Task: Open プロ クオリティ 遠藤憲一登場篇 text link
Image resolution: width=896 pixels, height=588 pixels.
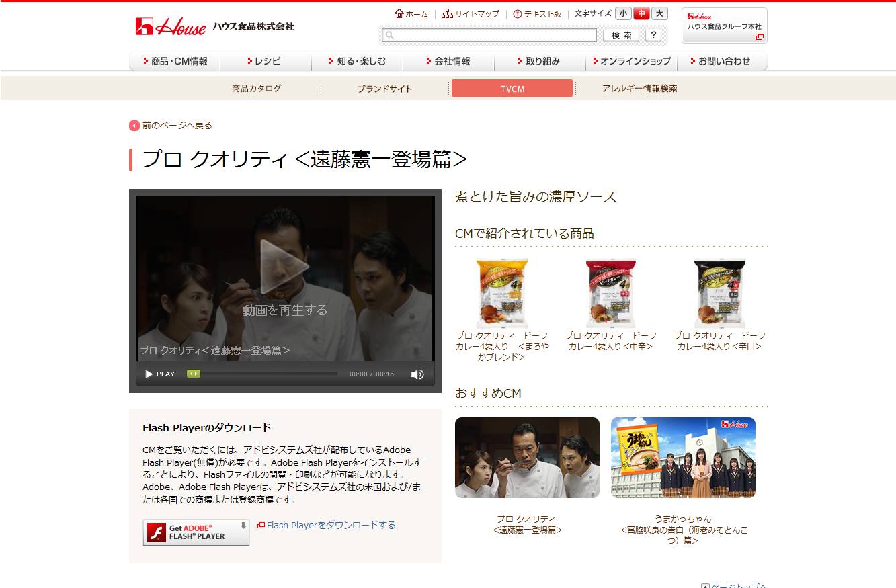Action: pyautogui.click(x=527, y=524)
